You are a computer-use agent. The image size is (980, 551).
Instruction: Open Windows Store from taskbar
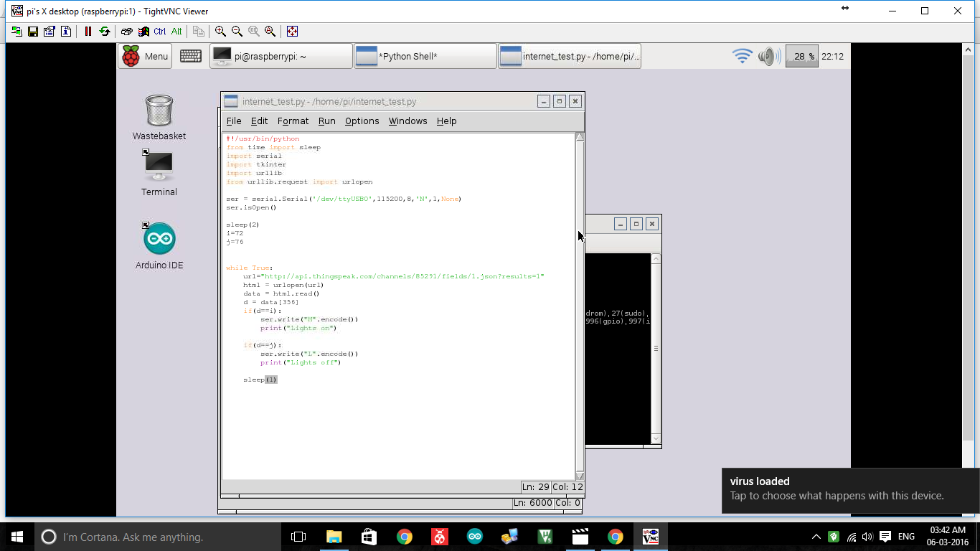coord(369,537)
